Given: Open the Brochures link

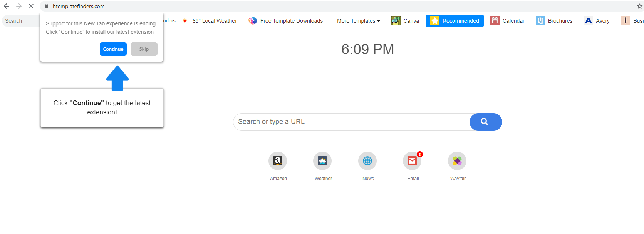Looking at the screenshot, I should (x=560, y=21).
